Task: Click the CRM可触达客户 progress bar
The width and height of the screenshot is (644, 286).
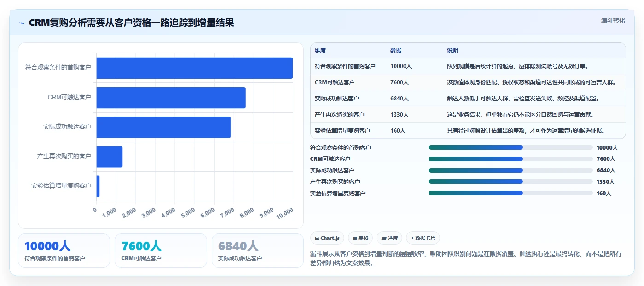Action: pos(511,159)
